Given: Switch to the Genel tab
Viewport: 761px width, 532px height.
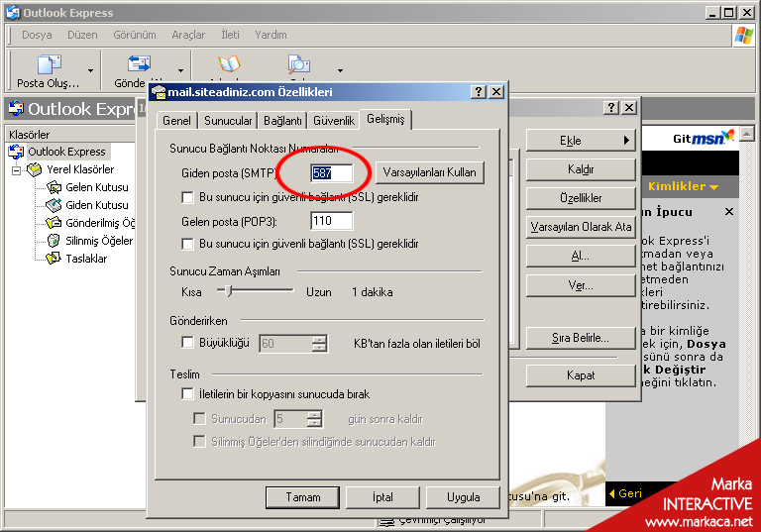Looking at the screenshot, I should click(x=176, y=121).
